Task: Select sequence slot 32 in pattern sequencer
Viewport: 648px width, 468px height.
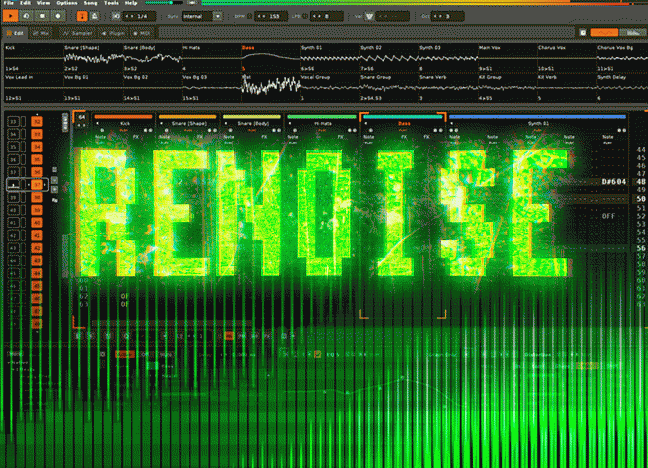Action: (37, 122)
